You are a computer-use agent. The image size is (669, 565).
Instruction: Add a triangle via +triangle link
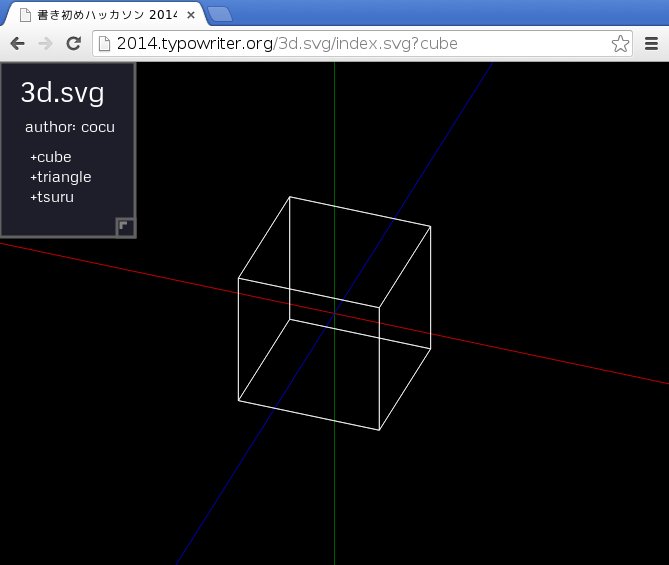[x=61, y=177]
